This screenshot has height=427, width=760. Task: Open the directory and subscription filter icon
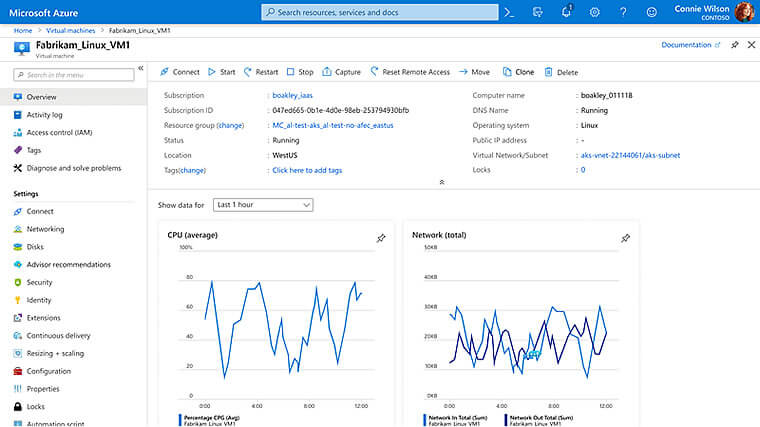538,13
